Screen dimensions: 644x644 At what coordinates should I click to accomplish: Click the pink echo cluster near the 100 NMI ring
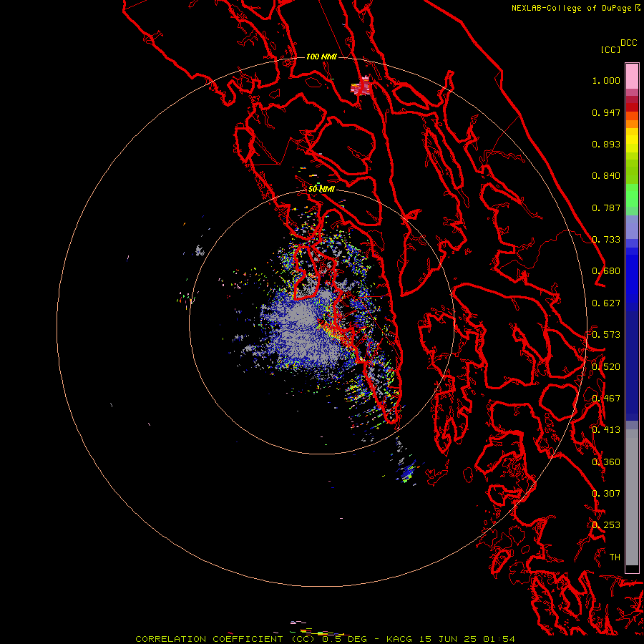click(361, 87)
